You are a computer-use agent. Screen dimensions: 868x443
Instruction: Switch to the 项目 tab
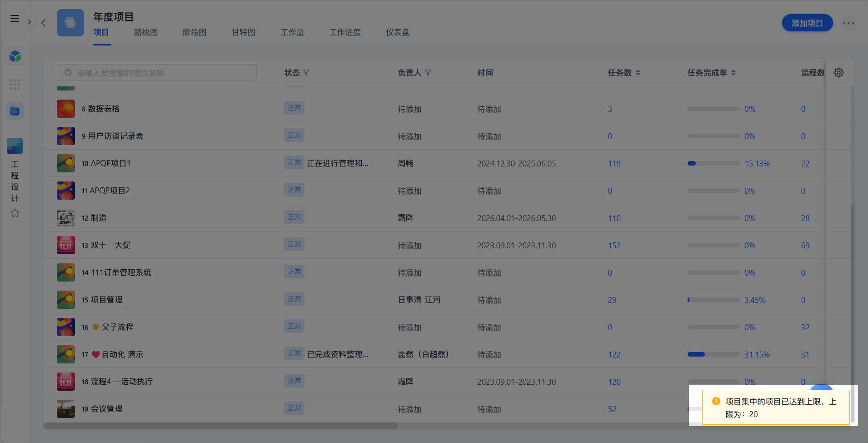click(101, 32)
